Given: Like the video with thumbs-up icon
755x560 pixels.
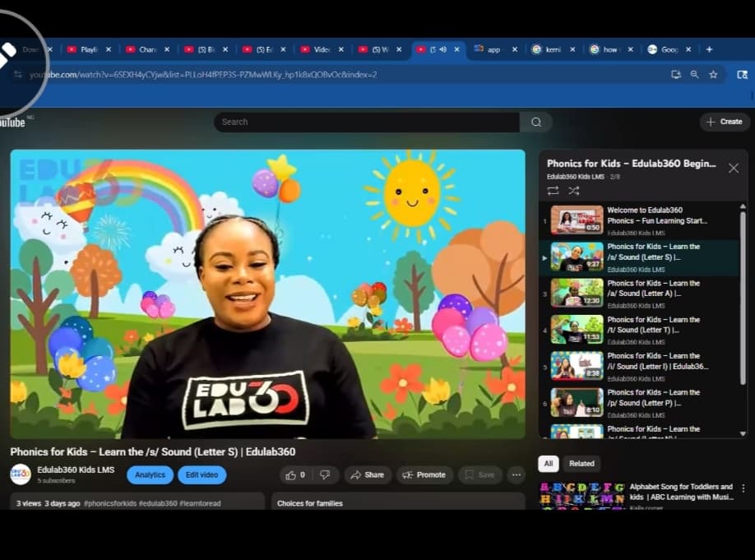Looking at the screenshot, I should click(x=295, y=475).
